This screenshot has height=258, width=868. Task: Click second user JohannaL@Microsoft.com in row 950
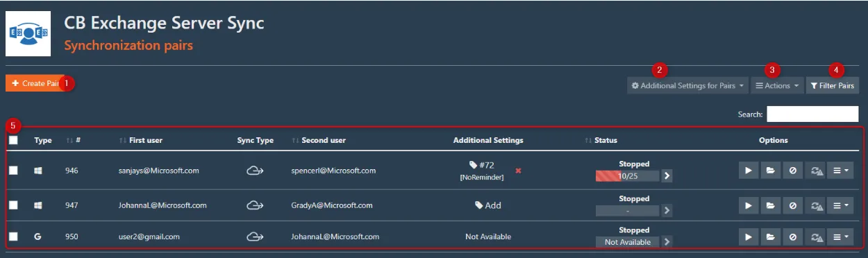pos(335,237)
